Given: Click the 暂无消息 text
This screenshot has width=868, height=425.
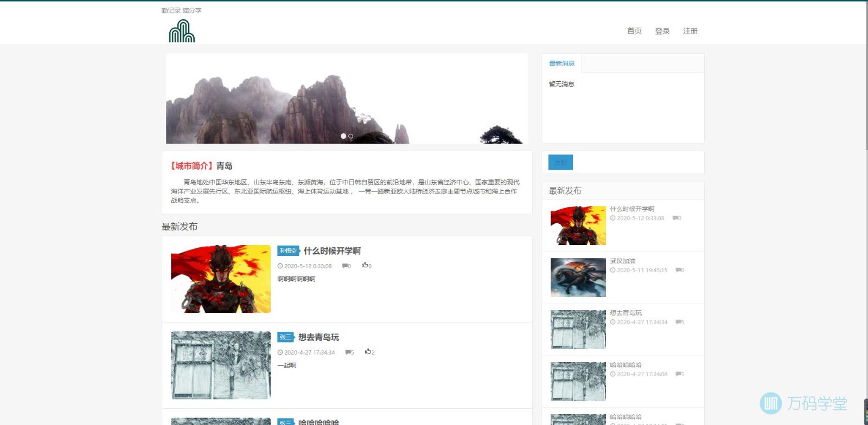Looking at the screenshot, I should click(x=561, y=84).
